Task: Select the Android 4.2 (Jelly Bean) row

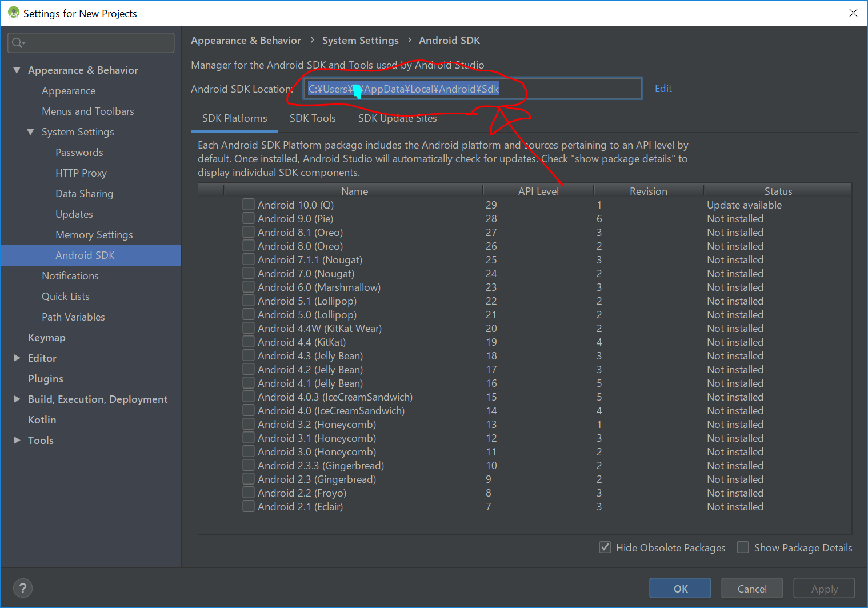Action: (x=310, y=370)
